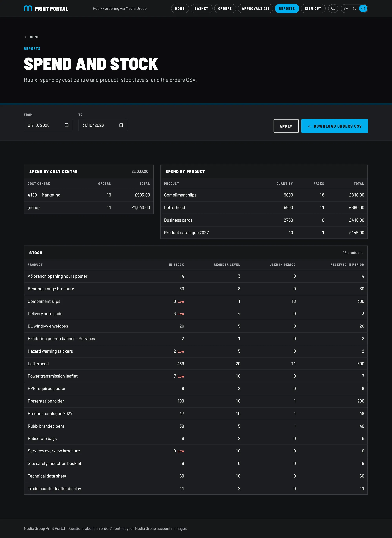Click the '4100 — Marketing' cost centre row
392x538 pixels.
pos(89,195)
